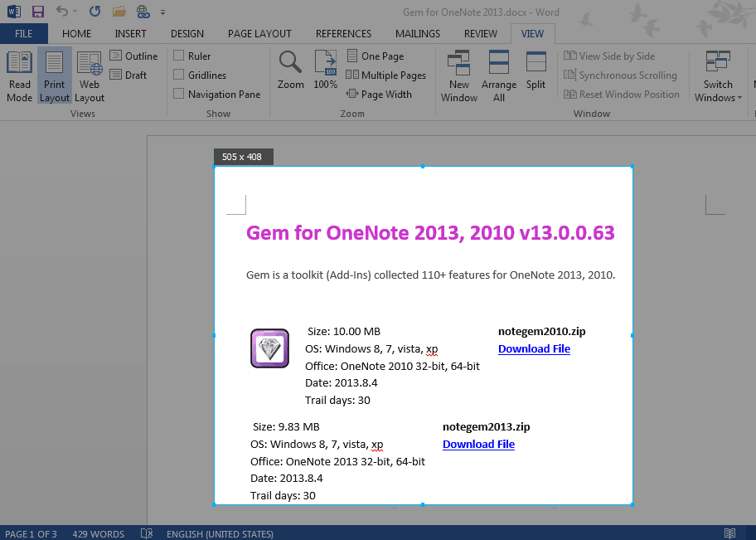Click the notegem2010.zip Download File link

[534, 349]
